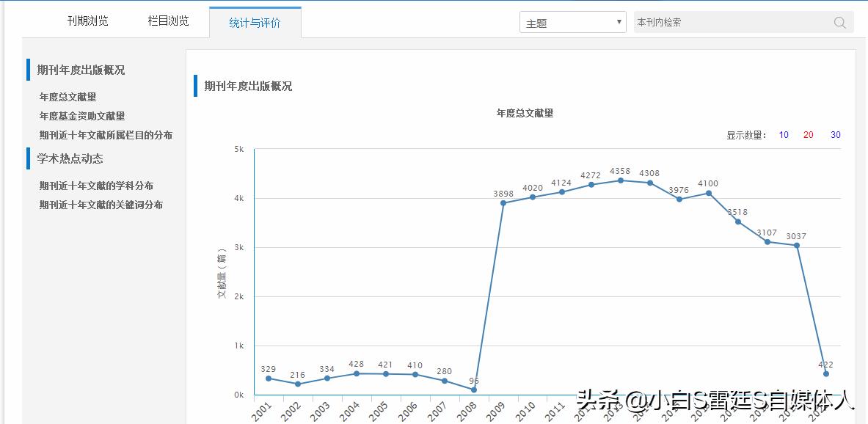Click the final data point labeled 422
The height and width of the screenshot is (424, 868).
coord(825,373)
